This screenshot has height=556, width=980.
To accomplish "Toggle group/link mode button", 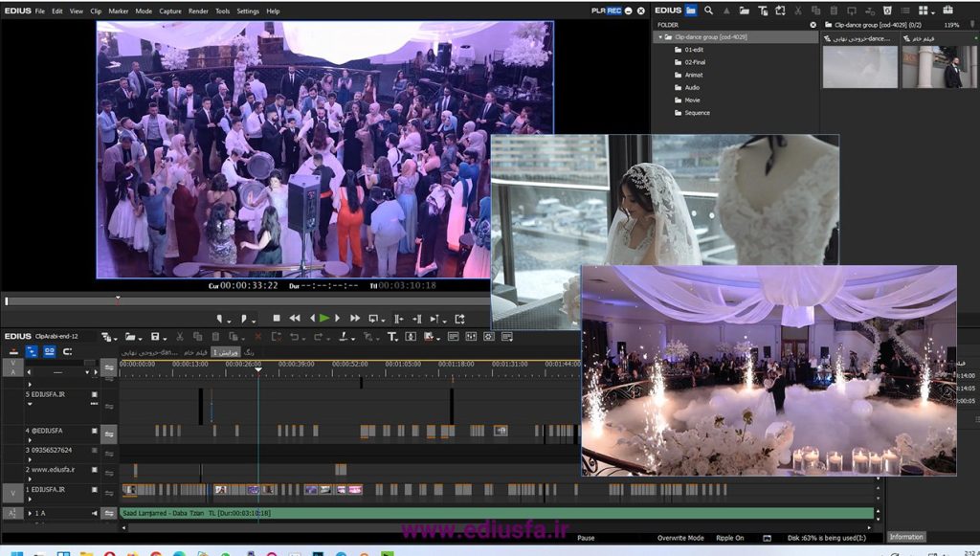I will coord(50,352).
